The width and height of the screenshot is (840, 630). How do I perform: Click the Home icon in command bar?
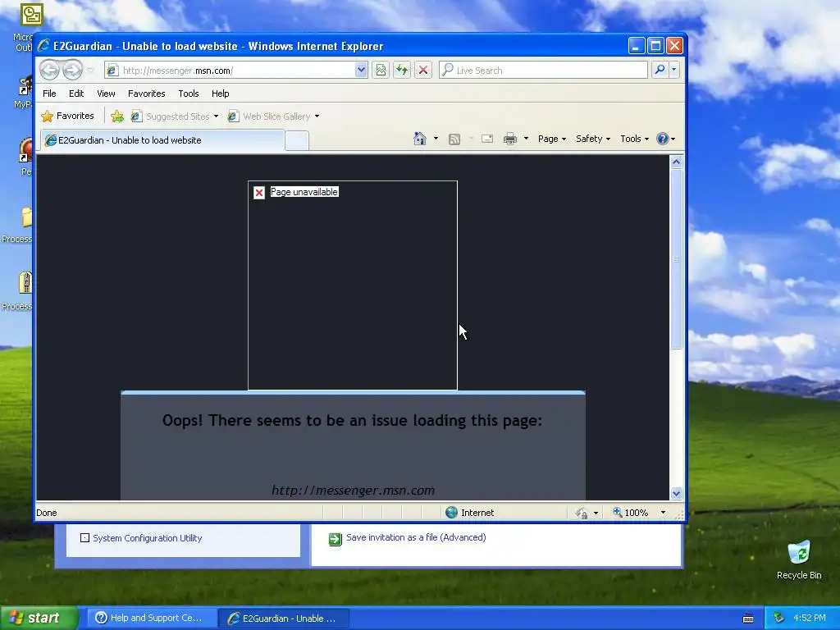(420, 139)
